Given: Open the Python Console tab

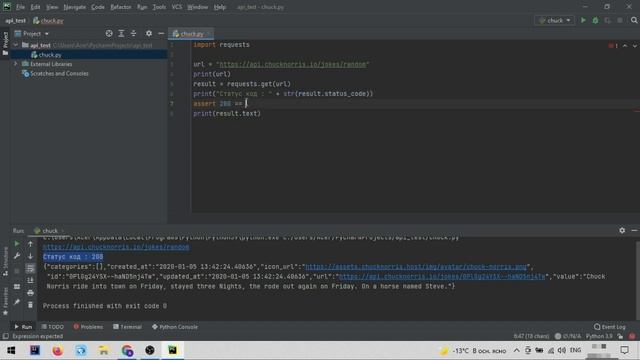Looking at the screenshot, I should (x=175, y=327).
